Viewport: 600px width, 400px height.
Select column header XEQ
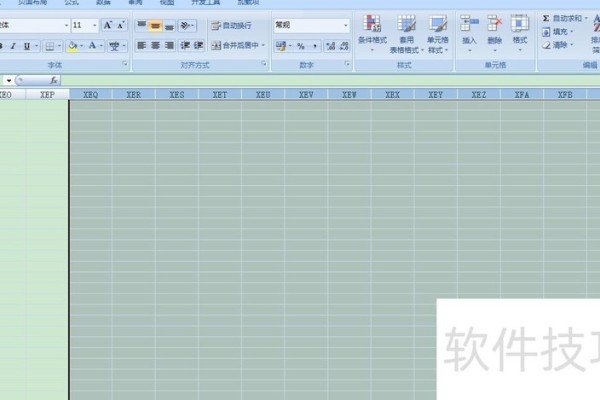pos(91,95)
